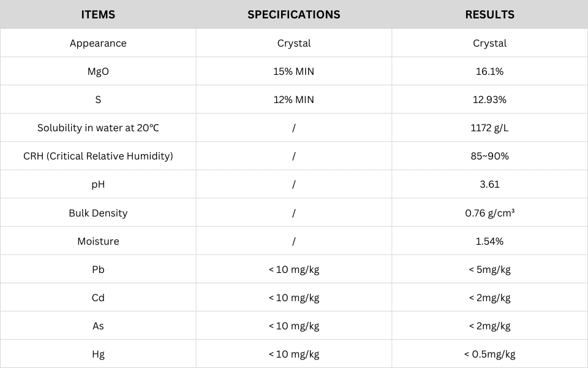Click the 12.93% result value

490,99
